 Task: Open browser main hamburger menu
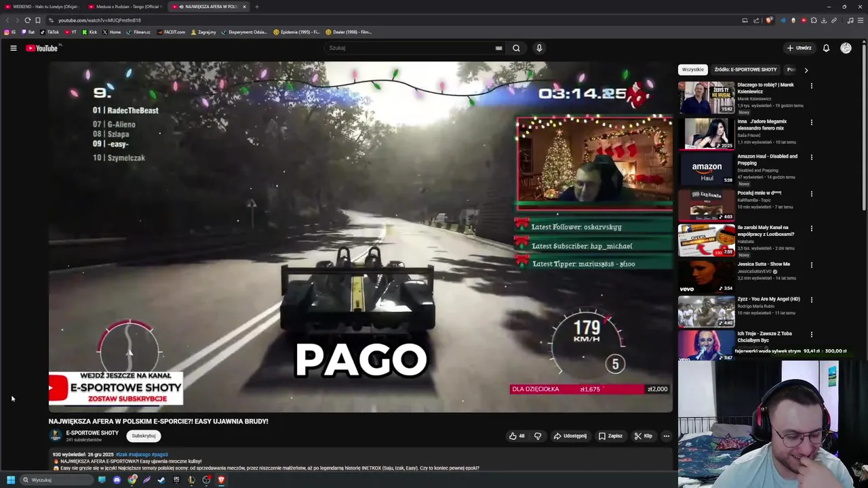pyautogui.click(x=861, y=20)
